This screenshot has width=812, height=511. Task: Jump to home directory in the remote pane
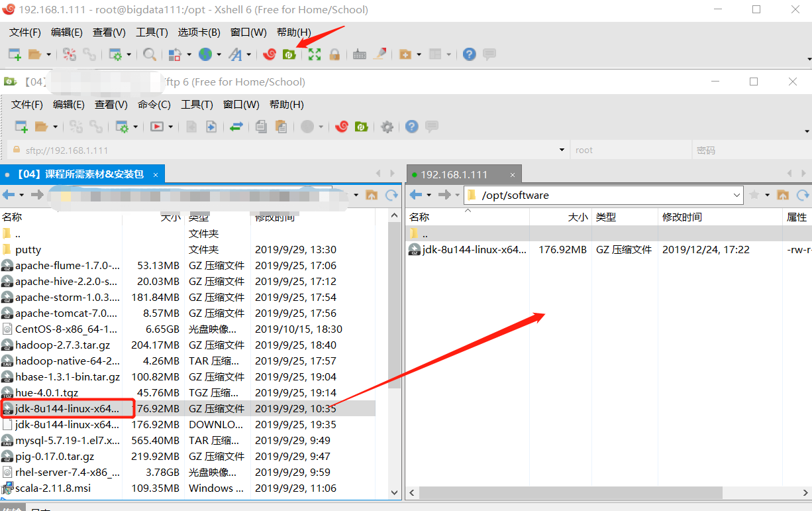pos(784,195)
